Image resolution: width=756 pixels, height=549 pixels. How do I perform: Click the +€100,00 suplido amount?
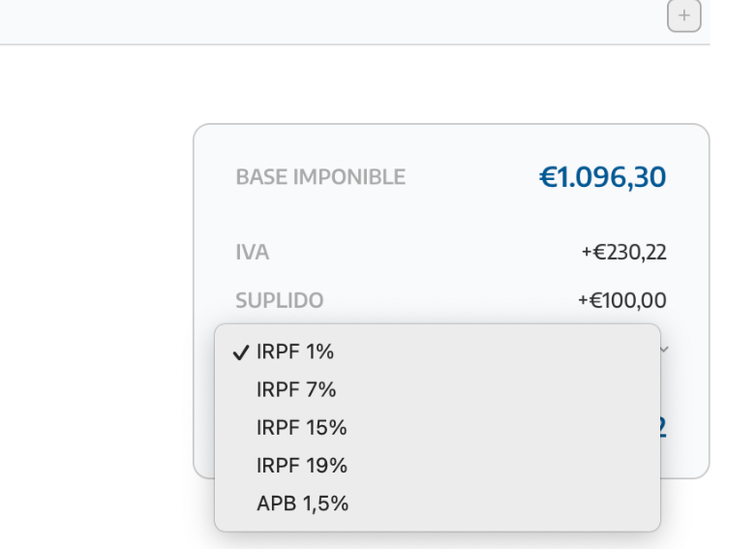621,301
